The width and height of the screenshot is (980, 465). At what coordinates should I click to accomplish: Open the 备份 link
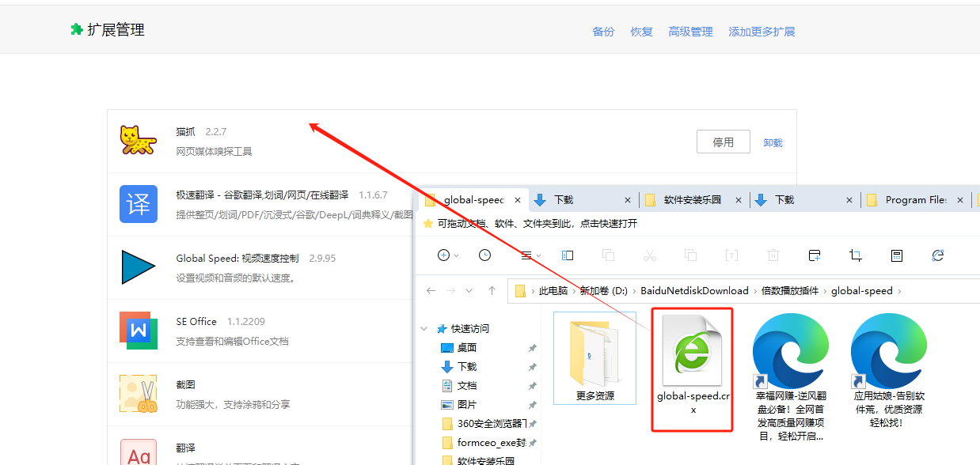[603, 32]
